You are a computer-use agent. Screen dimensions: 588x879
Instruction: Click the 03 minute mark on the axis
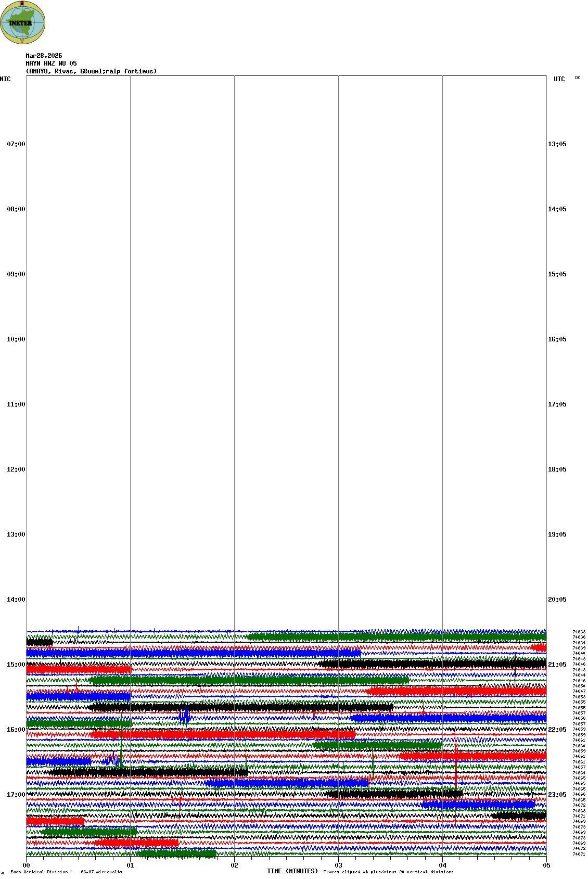[x=338, y=865]
